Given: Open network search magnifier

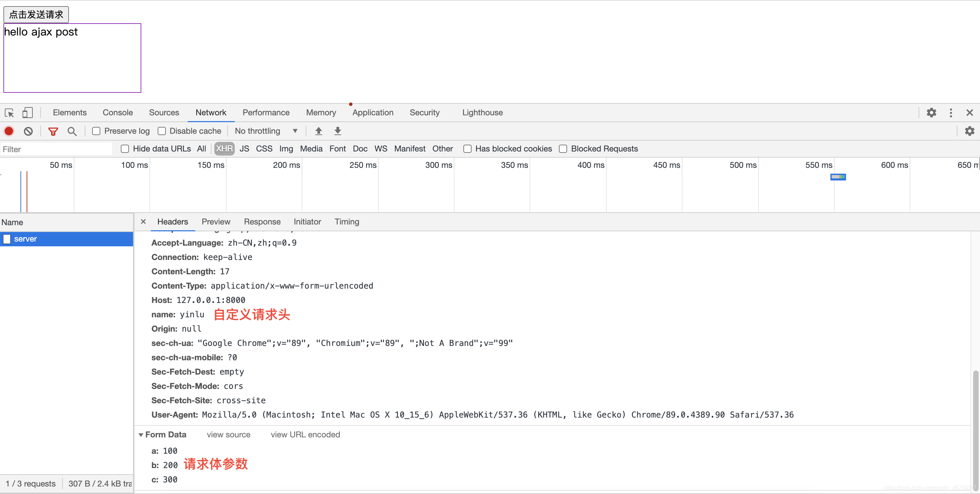Looking at the screenshot, I should tap(72, 131).
